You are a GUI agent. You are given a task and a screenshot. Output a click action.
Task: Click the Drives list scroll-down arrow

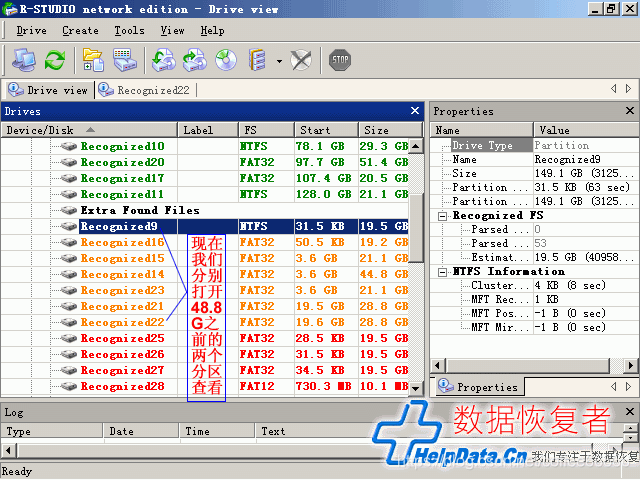416,388
